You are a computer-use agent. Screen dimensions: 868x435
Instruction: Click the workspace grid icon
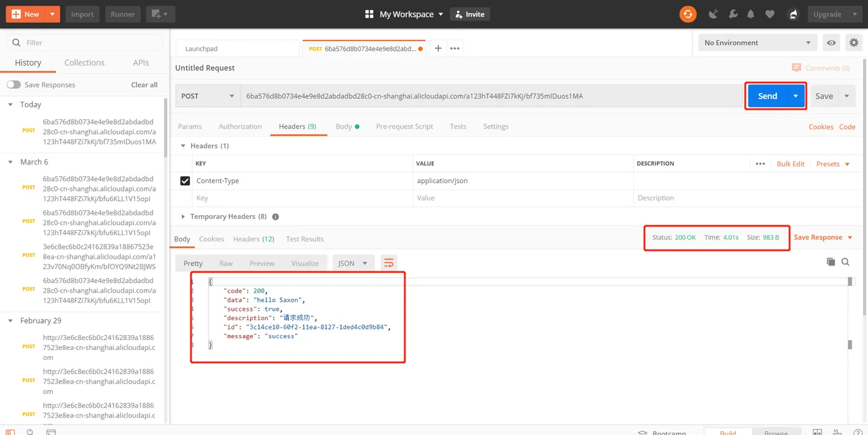[x=370, y=14]
